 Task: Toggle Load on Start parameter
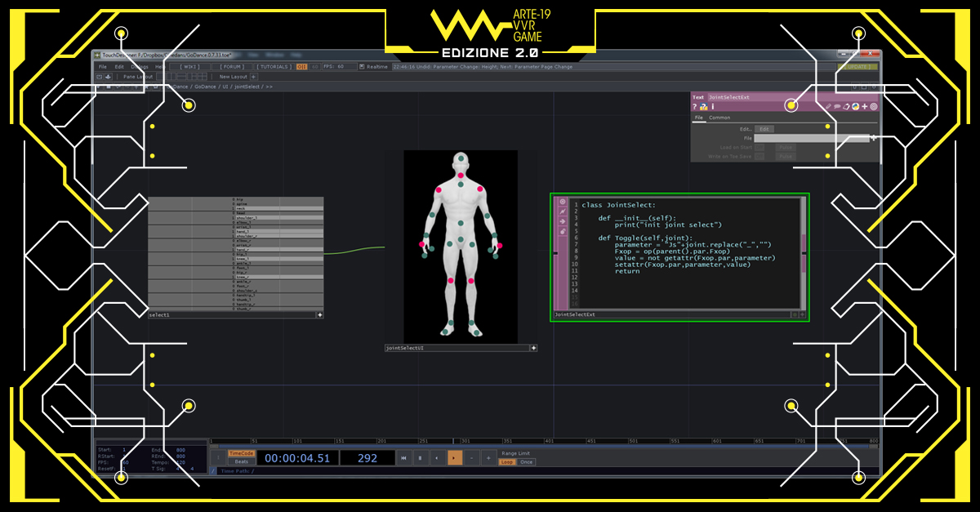pyautogui.click(x=759, y=148)
